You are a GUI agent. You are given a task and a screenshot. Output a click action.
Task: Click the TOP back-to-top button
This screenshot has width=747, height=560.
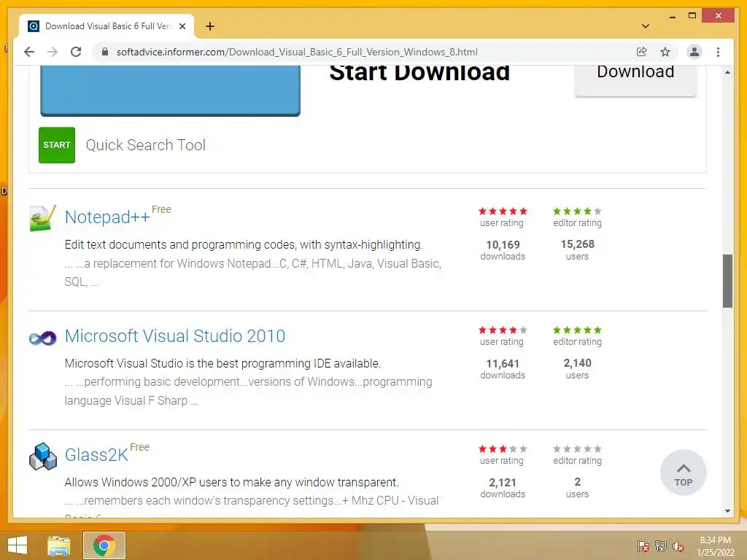pyautogui.click(x=683, y=472)
